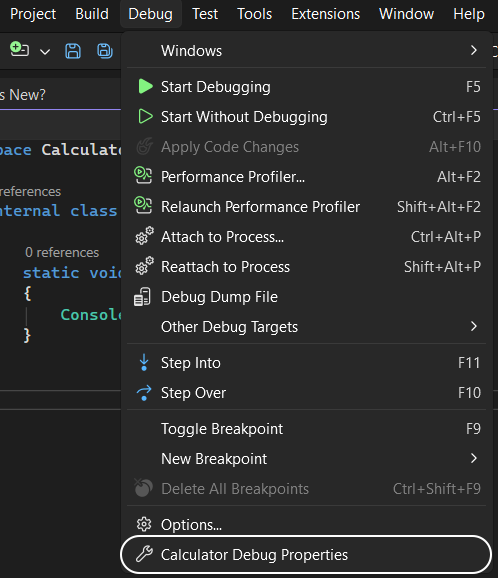Viewport: 498px width, 578px height.
Task: Click the opening brace in the code
Action: coord(27,294)
